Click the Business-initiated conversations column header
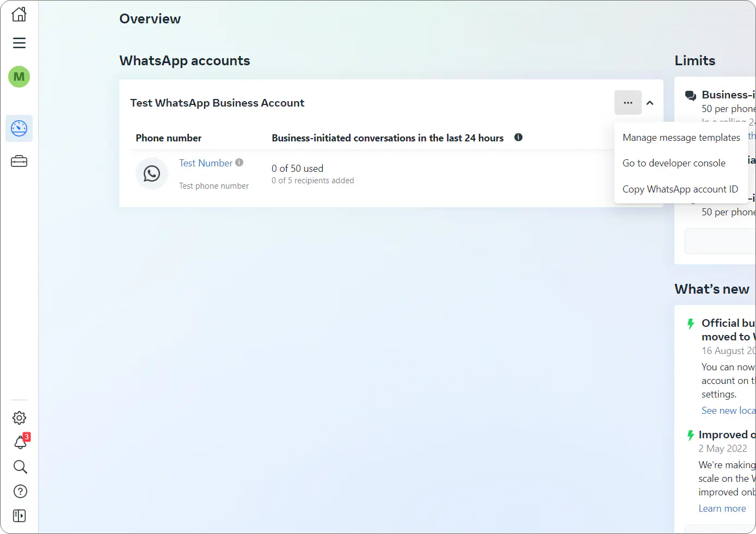Screen dimensions: 756x534 [x=388, y=138]
